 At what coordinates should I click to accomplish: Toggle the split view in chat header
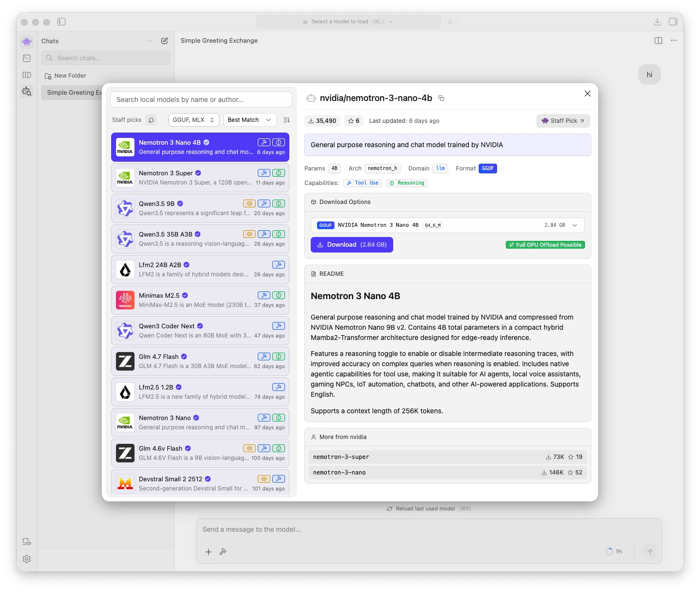point(658,41)
